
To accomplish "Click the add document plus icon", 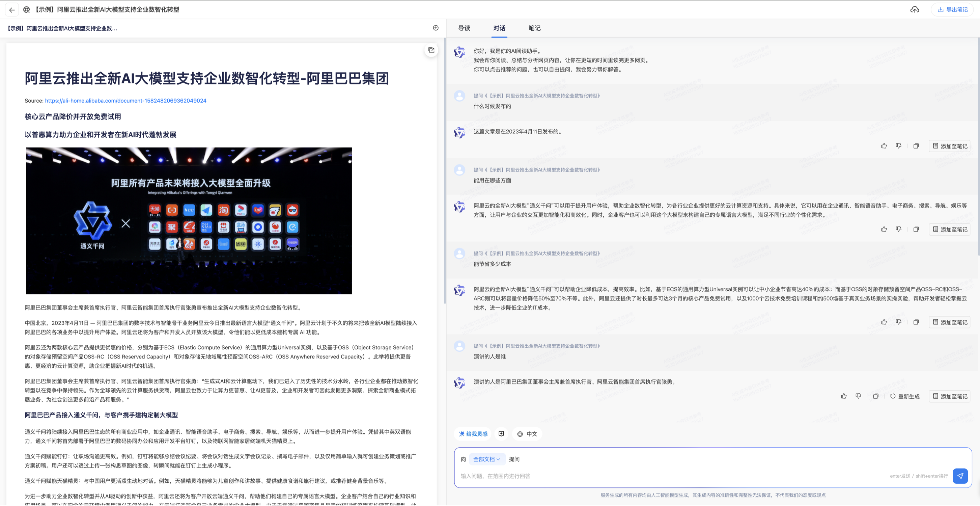I will coord(436,28).
